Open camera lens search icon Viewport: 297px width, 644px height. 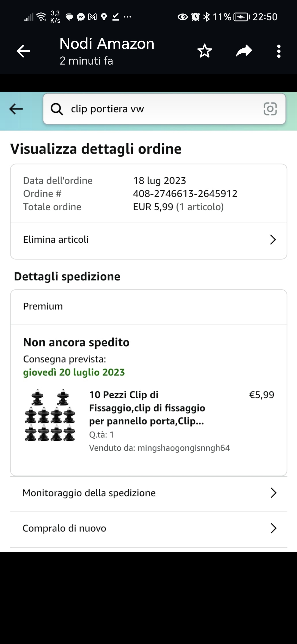[x=270, y=109]
